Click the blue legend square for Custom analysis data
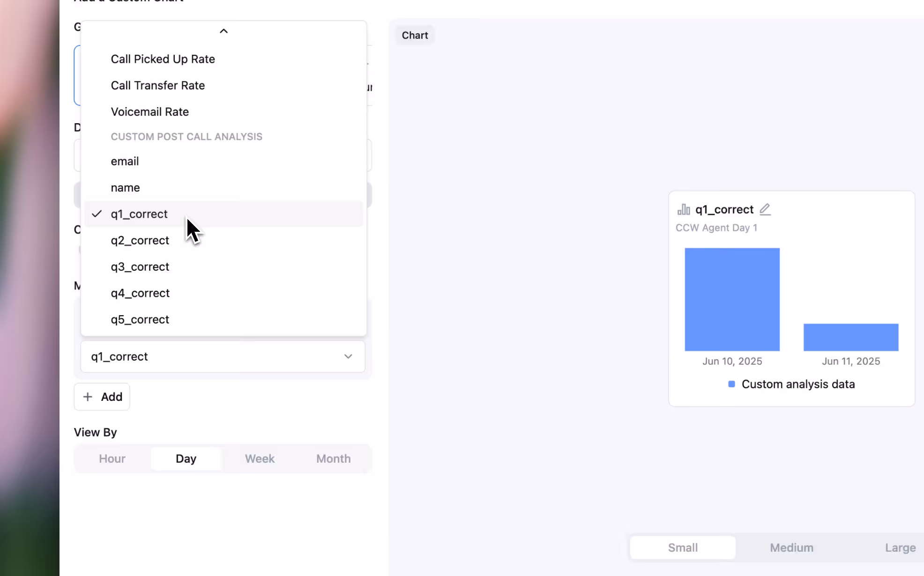Image resolution: width=924 pixels, height=576 pixels. tap(731, 384)
